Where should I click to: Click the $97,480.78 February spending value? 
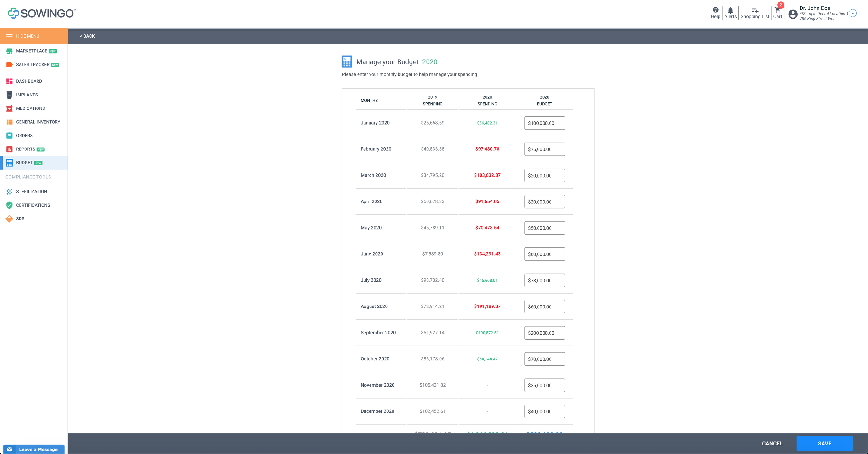click(x=487, y=149)
